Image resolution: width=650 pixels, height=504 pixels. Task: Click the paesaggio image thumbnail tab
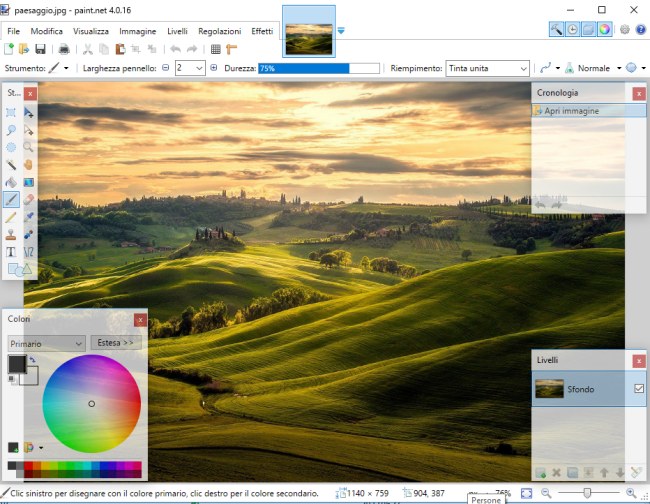(309, 32)
